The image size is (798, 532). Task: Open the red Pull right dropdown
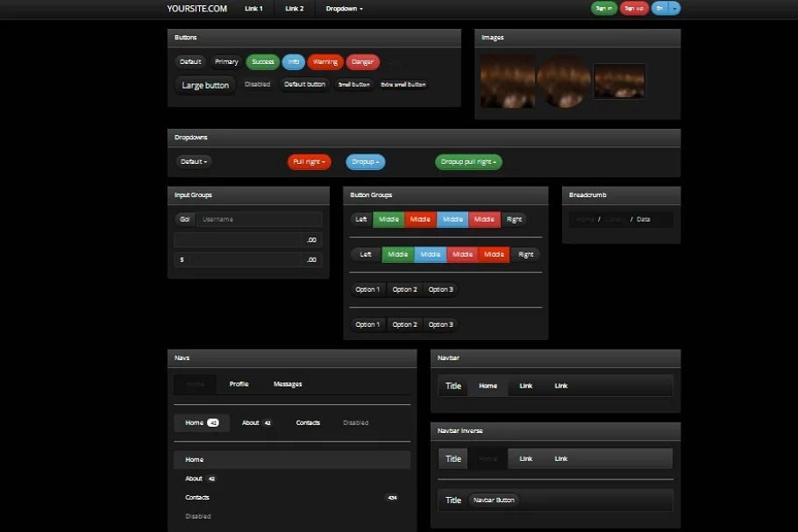click(309, 162)
